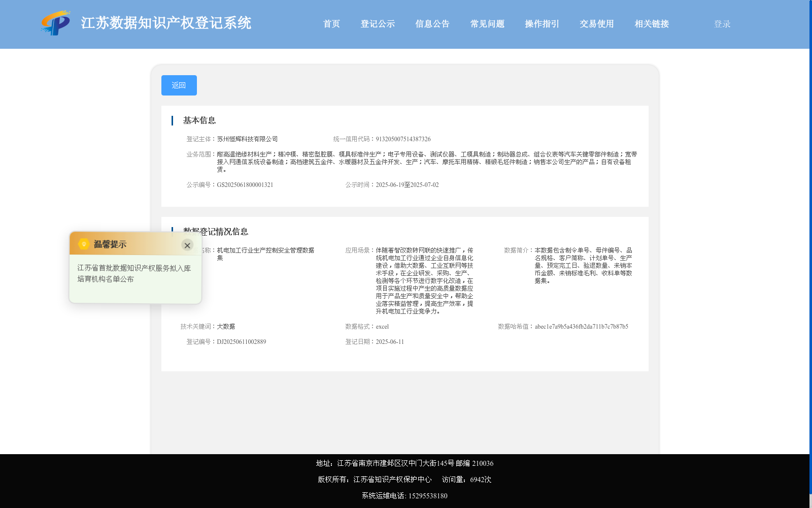Select the 登记日期 2025-06-11
The width and height of the screenshot is (812, 508).
click(x=390, y=342)
